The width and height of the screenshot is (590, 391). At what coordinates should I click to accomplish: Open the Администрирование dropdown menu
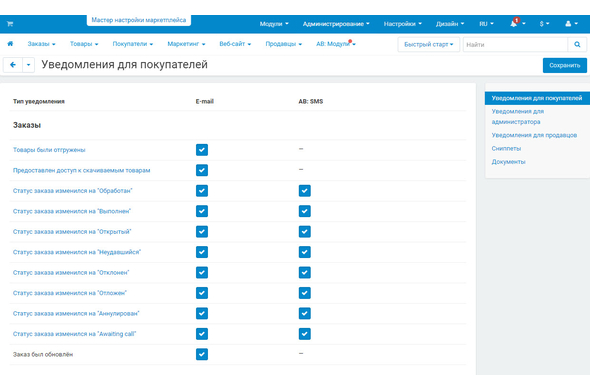(x=336, y=24)
